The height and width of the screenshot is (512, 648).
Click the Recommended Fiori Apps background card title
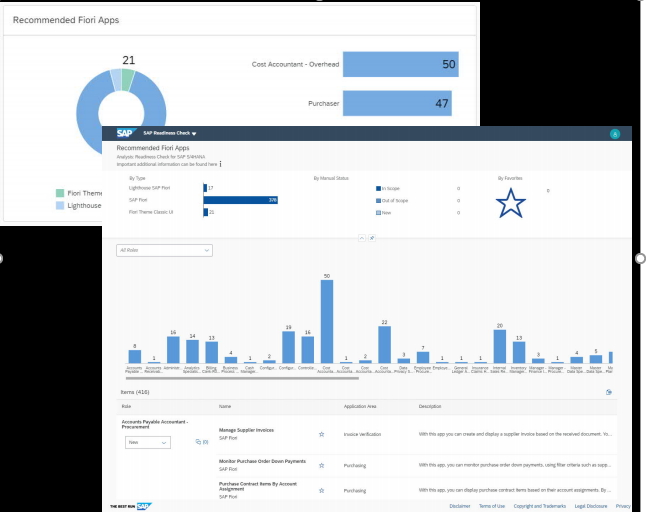click(66, 20)
